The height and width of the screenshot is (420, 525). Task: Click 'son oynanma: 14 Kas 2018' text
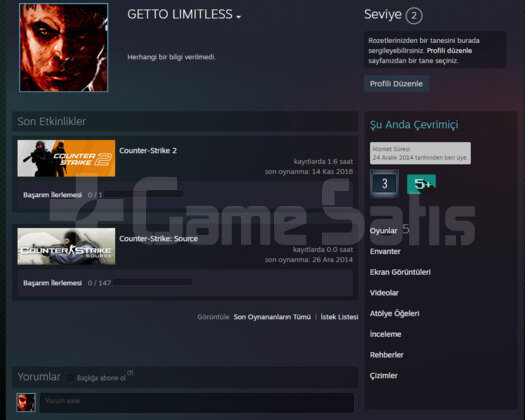(x=309, y=172)
